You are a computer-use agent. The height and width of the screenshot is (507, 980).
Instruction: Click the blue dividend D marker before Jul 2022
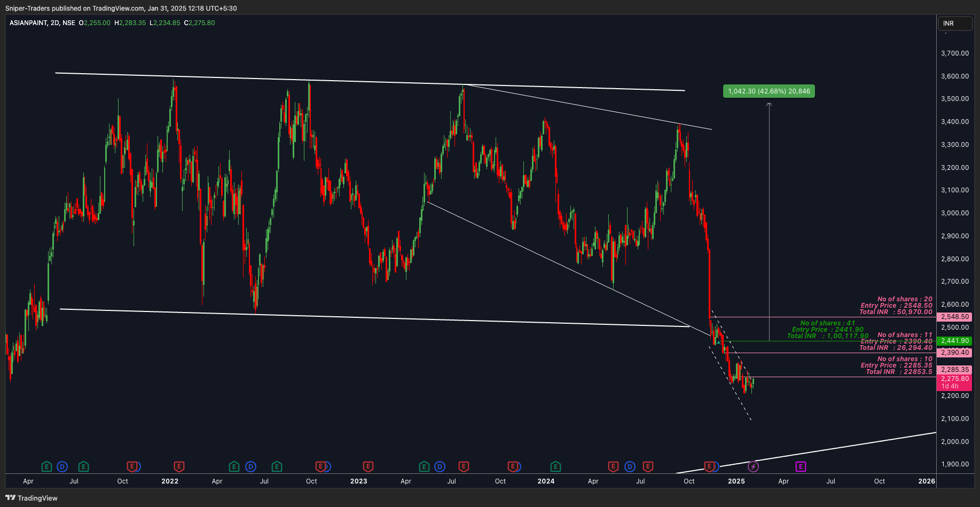(250, 466)
